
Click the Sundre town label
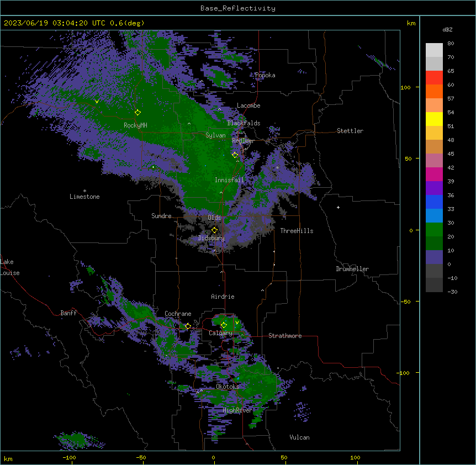pos(161,216)
